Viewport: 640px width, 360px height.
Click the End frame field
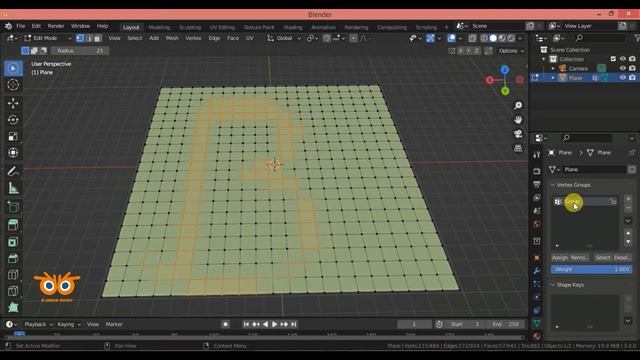pyautogui.click(x=505, y=324)
